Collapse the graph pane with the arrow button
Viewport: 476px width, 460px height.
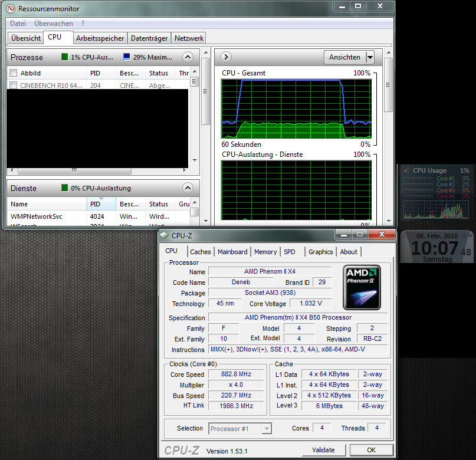pos(226,57)
